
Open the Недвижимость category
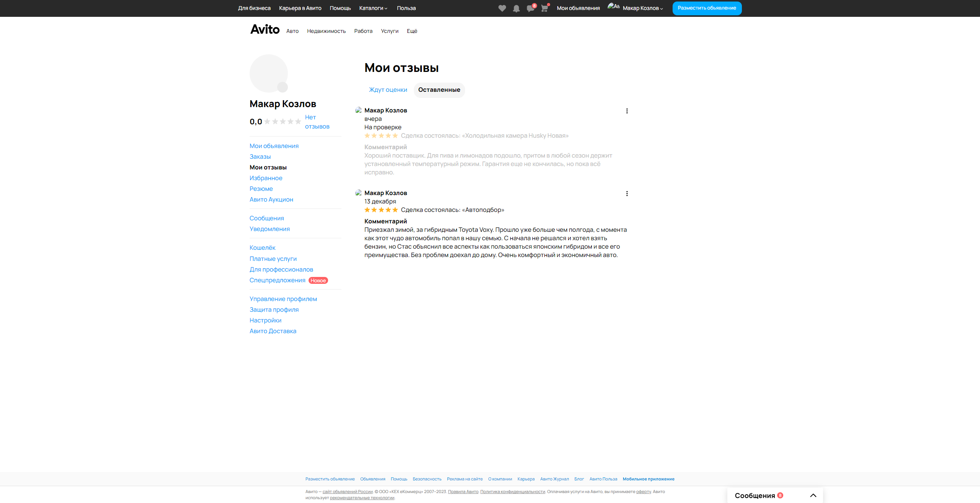326,31
